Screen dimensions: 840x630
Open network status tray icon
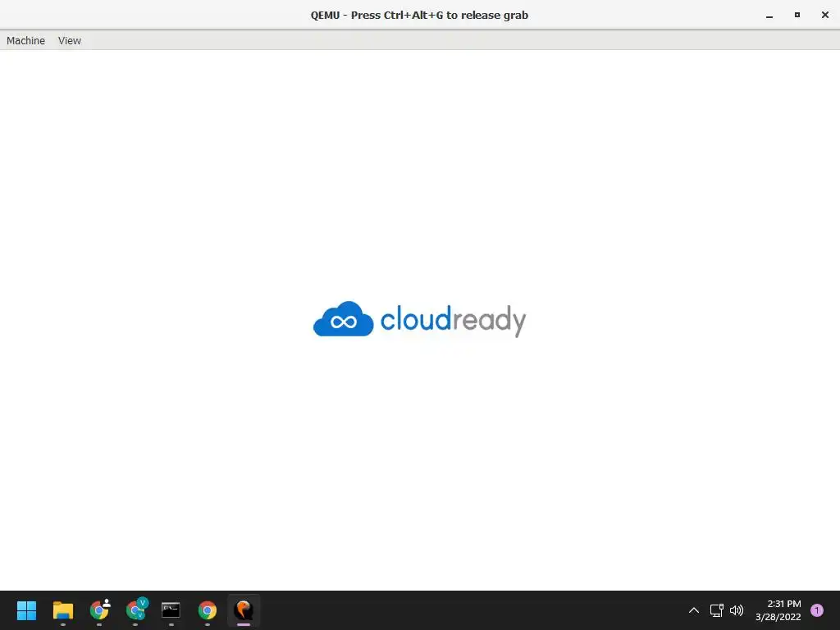(x=716, y=610)
